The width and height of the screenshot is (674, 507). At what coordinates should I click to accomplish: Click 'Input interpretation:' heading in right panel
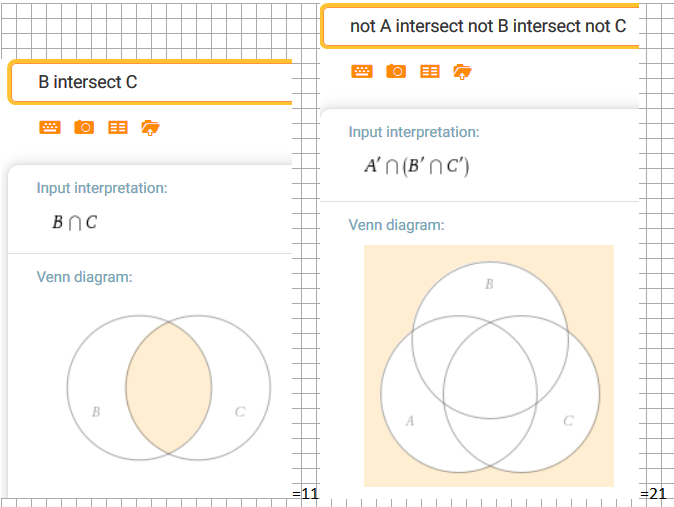pyautogui.click(x=414, y=132)
